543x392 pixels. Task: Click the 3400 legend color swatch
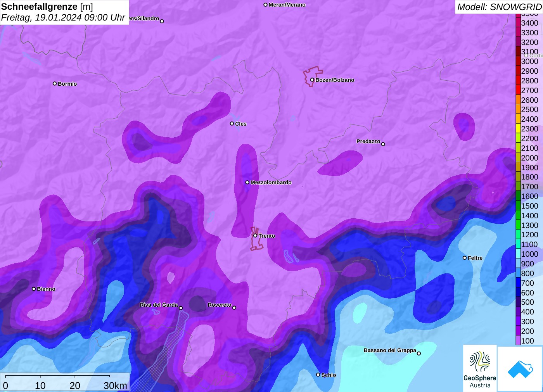click(518, 22)
